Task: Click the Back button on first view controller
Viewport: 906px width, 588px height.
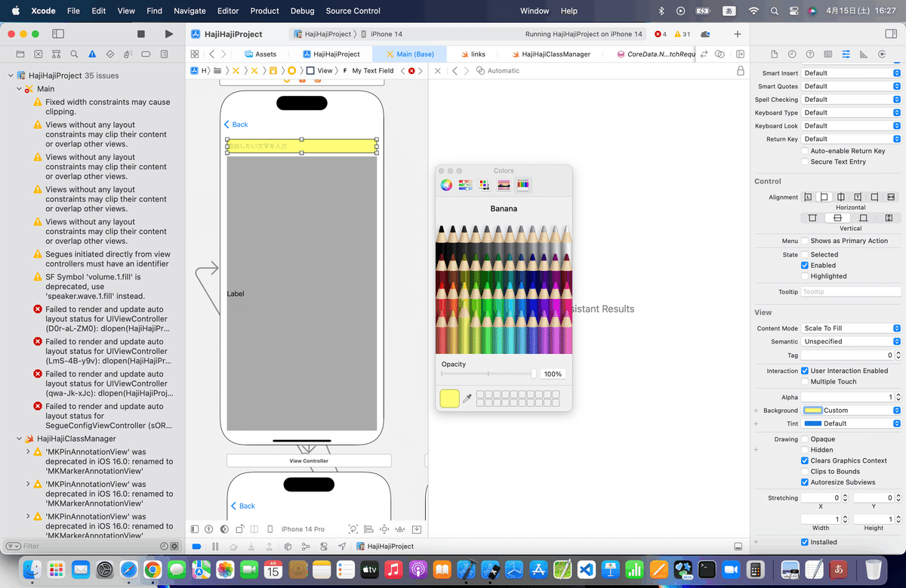Action: point(236,125)
